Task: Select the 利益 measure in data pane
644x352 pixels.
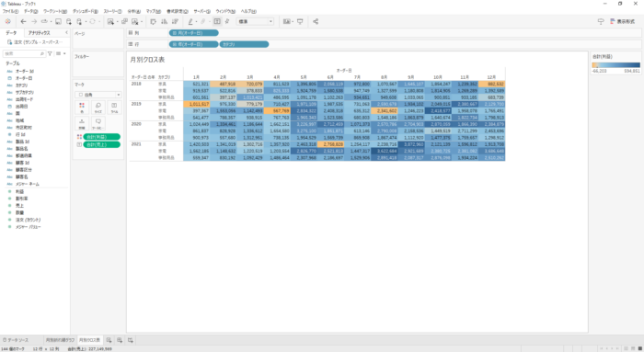Action: click(19, 191)
